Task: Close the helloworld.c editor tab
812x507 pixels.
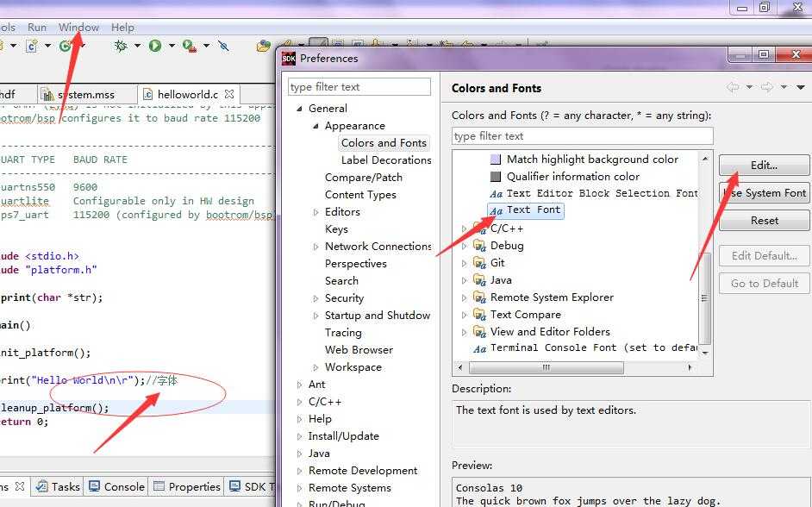Action: click(229, 94)
